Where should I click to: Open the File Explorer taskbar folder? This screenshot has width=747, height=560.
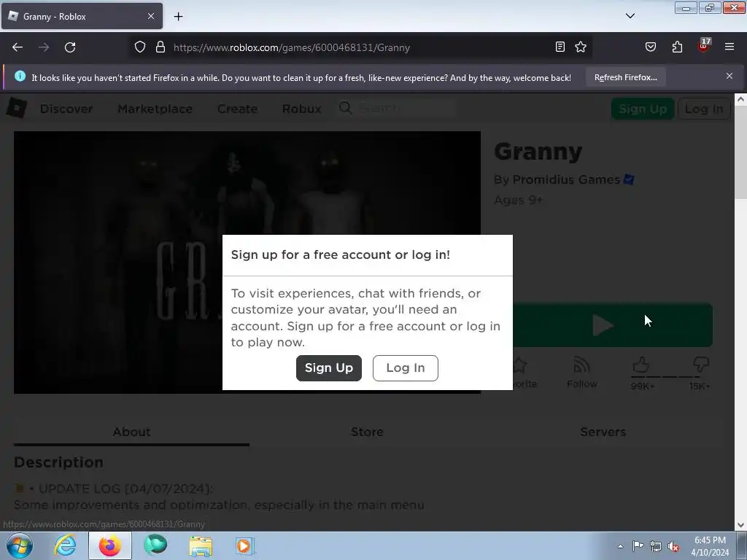pyautogui.click(x=201, y=545)
